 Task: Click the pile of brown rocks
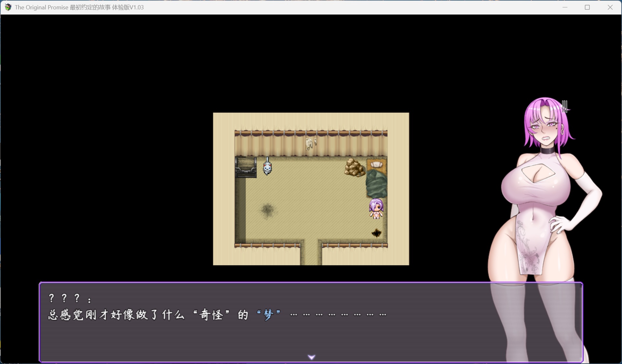pos(355,168)
